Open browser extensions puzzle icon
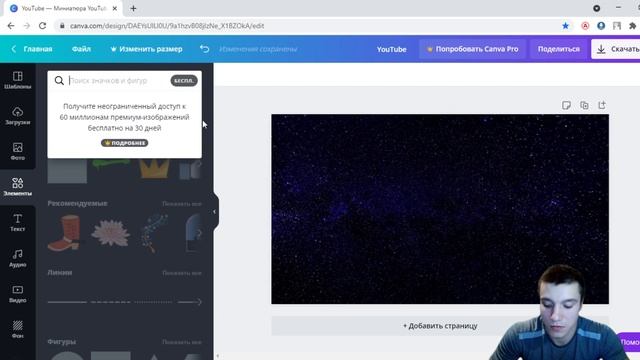This screenshot has width=640, height=360. (632, 26)
